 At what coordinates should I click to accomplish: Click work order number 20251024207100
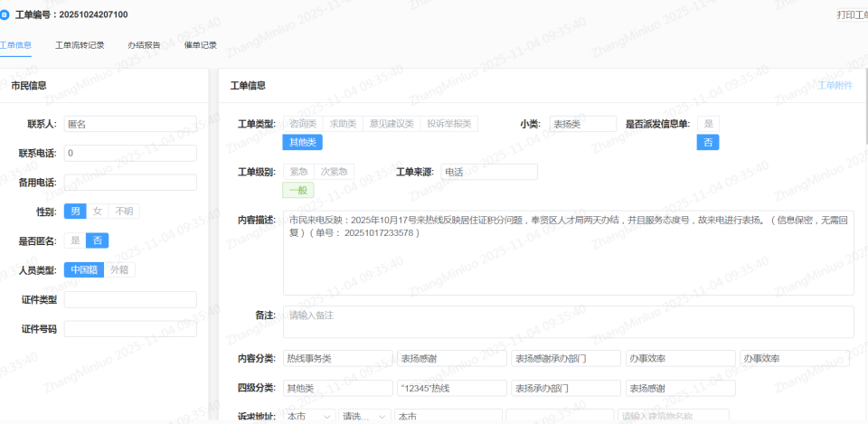93,15
